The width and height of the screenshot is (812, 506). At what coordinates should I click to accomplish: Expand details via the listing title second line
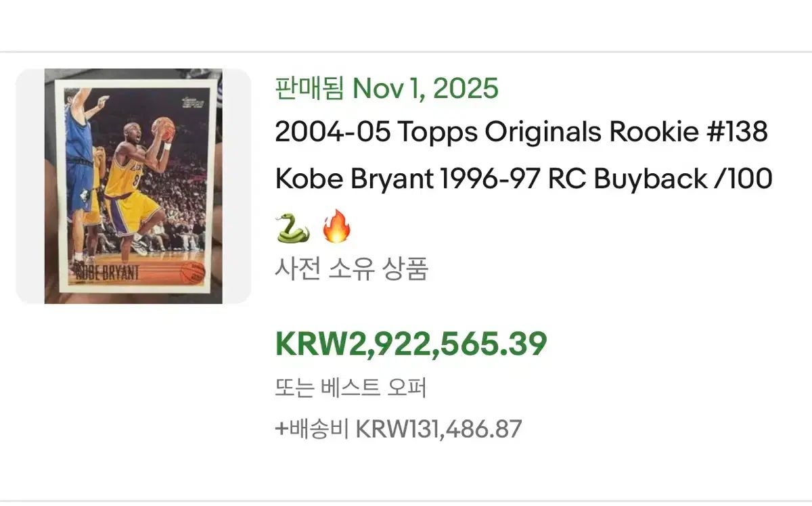[x=521, y=179]
